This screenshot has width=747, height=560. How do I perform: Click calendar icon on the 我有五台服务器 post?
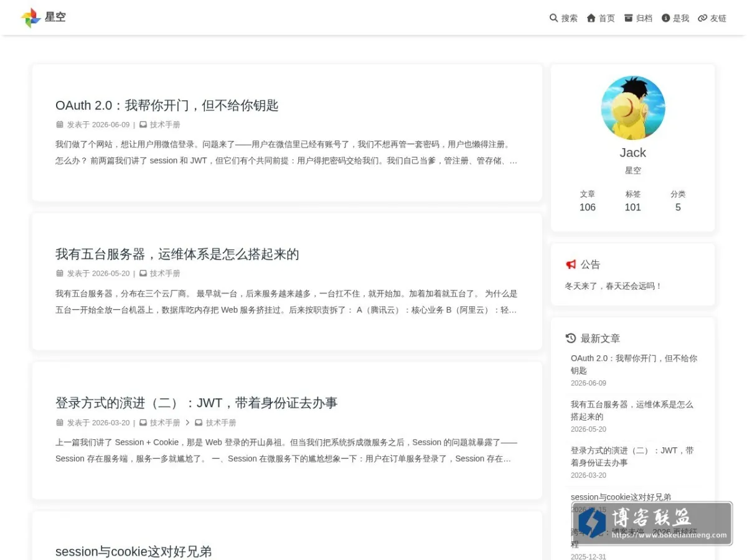click(60, 273)
